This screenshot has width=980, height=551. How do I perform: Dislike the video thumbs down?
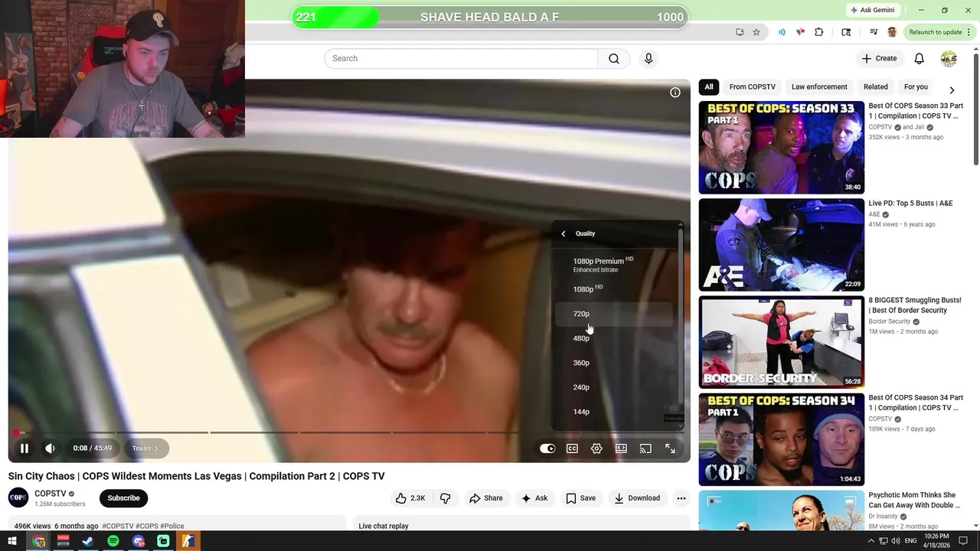pyautogui.click(x=445, y=498)
